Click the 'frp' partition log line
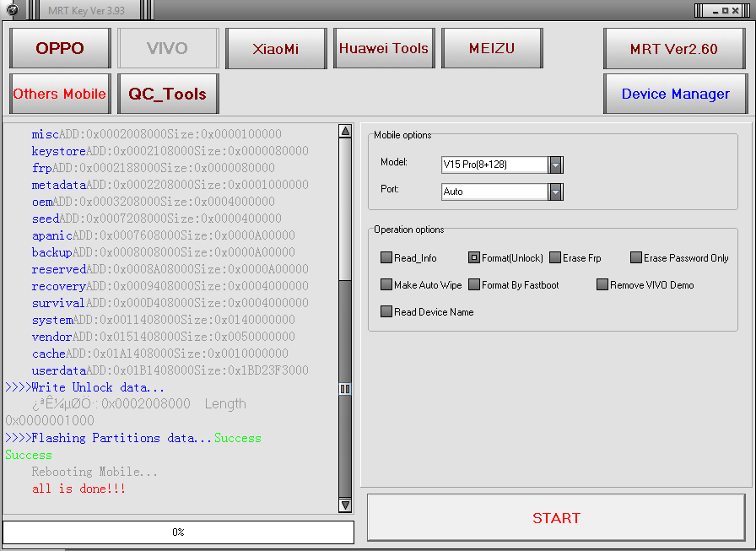Viewport: 756px width, 551px height. pyautogui.click(x=154, y=168)
